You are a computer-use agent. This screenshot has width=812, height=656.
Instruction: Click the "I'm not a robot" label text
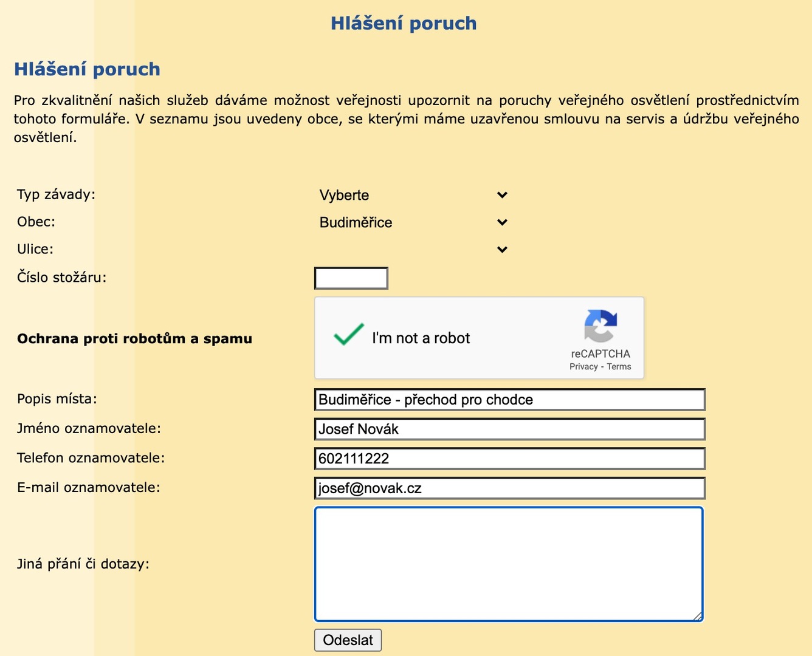[421, 338]
